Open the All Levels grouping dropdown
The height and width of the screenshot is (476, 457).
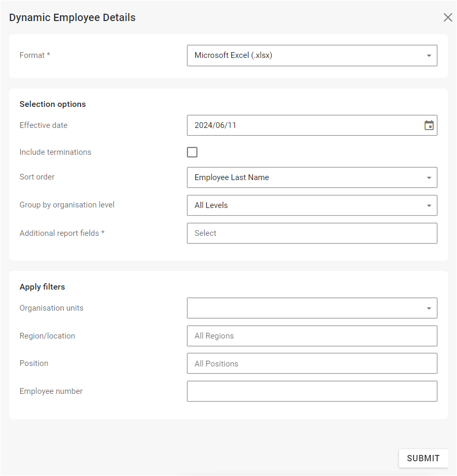tap(305, 205)
